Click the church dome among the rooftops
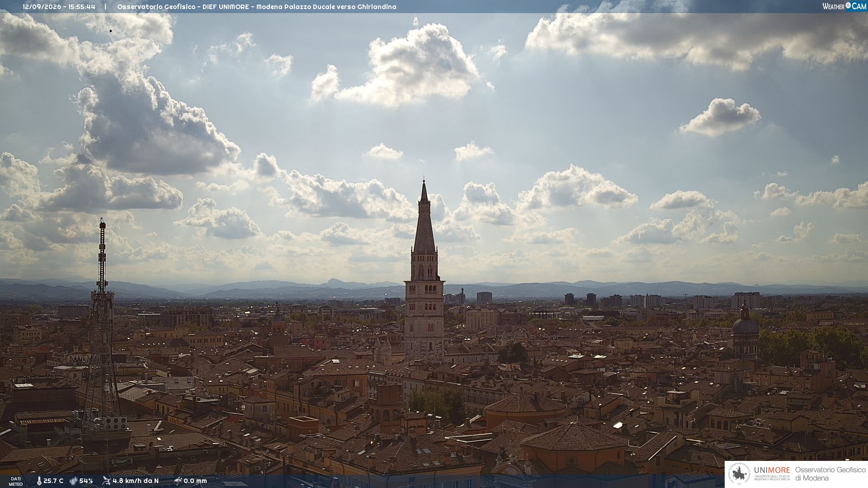 coord(745,325)
